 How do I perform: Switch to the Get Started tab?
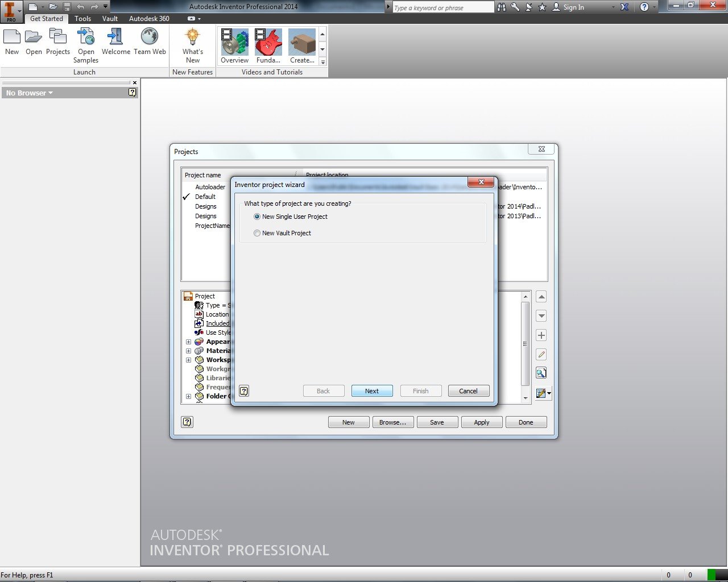47,19
